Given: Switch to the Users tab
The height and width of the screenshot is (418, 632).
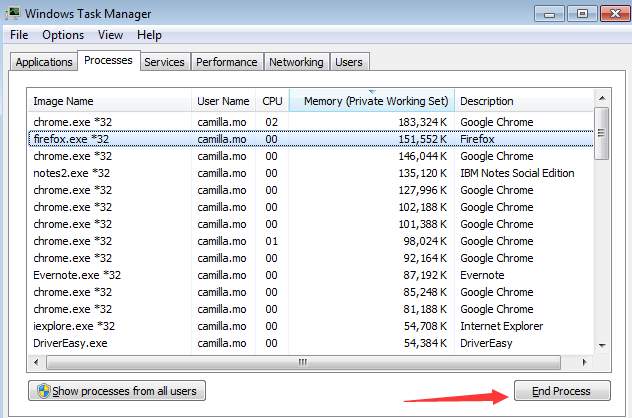Looking at the screenshot, I should [349, 62].
